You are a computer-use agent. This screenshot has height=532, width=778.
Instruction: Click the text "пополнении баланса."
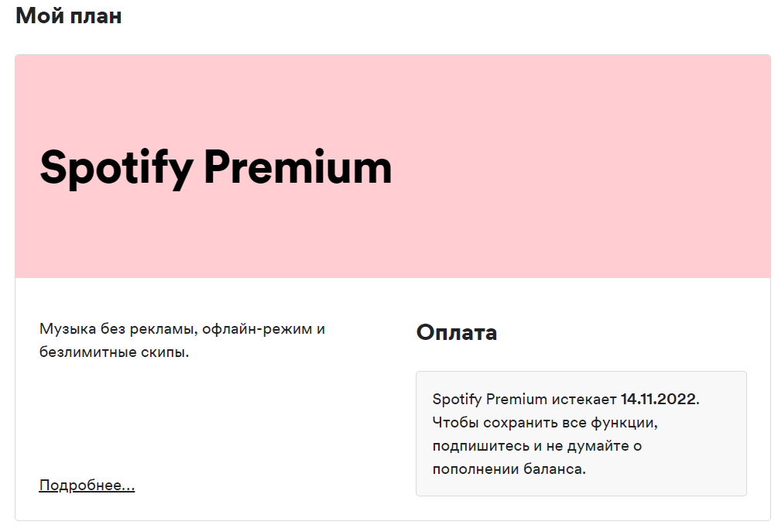[x=509, y=469]
